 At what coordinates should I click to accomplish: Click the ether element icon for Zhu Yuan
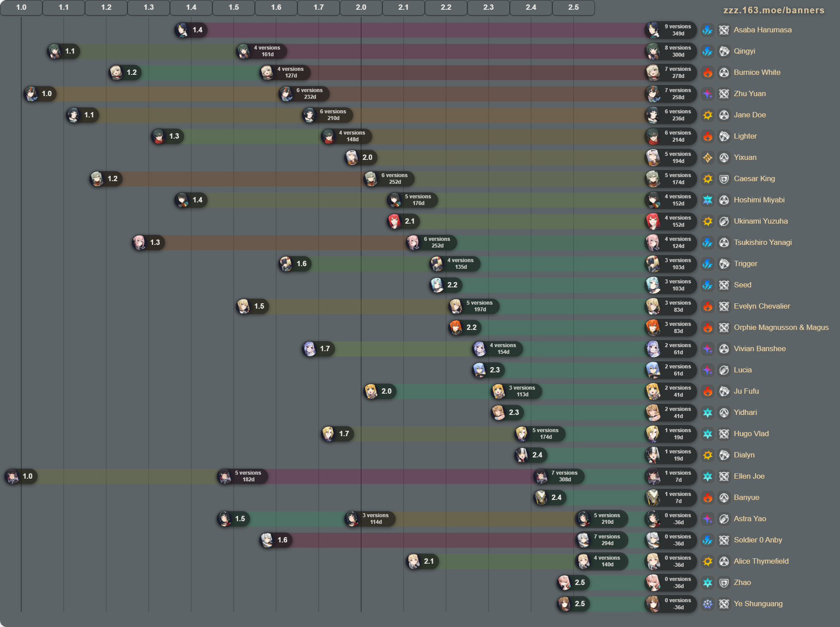(x=708, y=94)
